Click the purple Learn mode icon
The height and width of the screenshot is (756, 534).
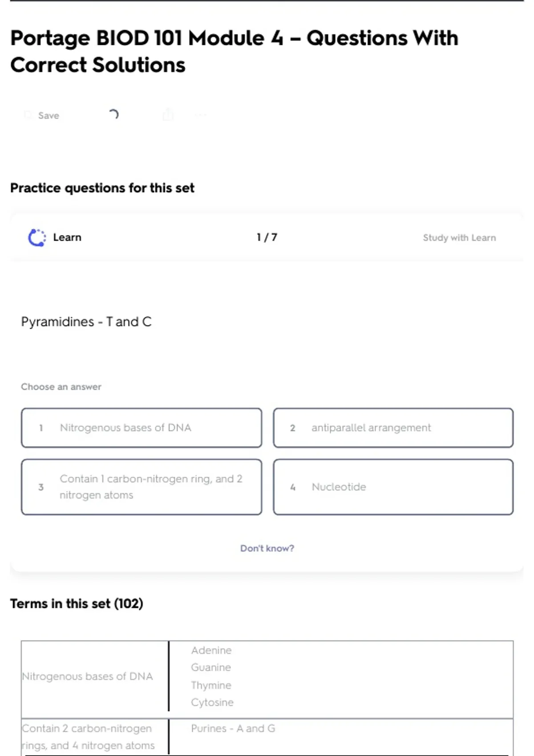(x=37, y=237)
